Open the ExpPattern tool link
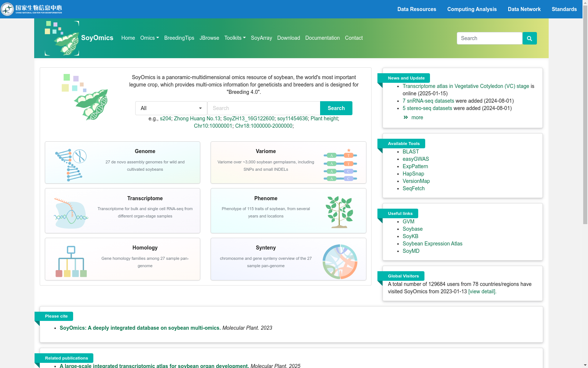 (x=415, y=166)
